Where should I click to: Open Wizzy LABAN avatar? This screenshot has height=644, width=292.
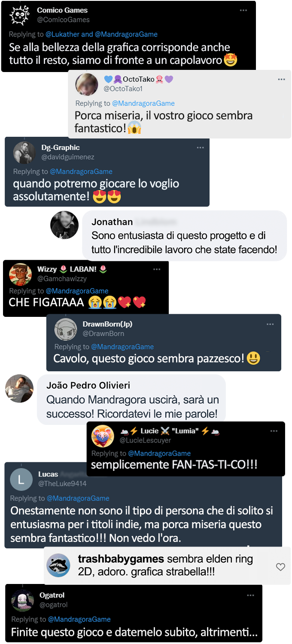[21, 274]
